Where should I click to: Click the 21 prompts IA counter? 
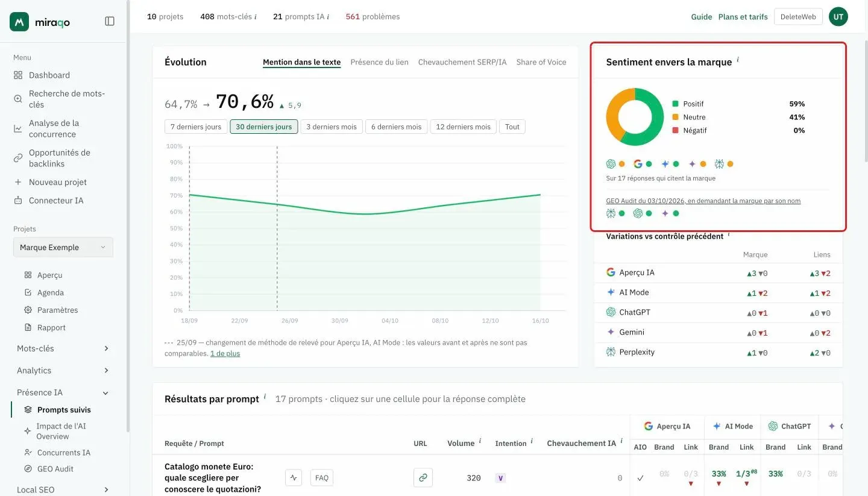pyautogui.click(x=301, y=16)
